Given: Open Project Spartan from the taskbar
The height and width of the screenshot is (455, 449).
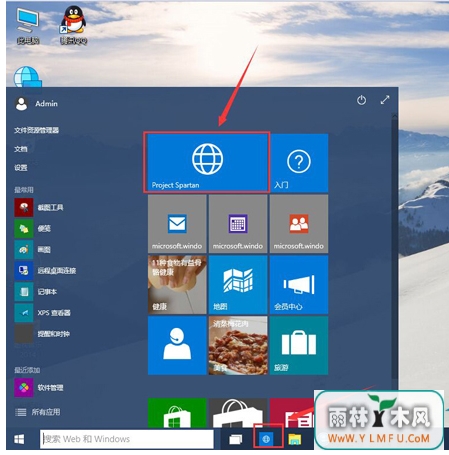Looking at the screenshot, I should pyautogui.click(x=266, y=439).
